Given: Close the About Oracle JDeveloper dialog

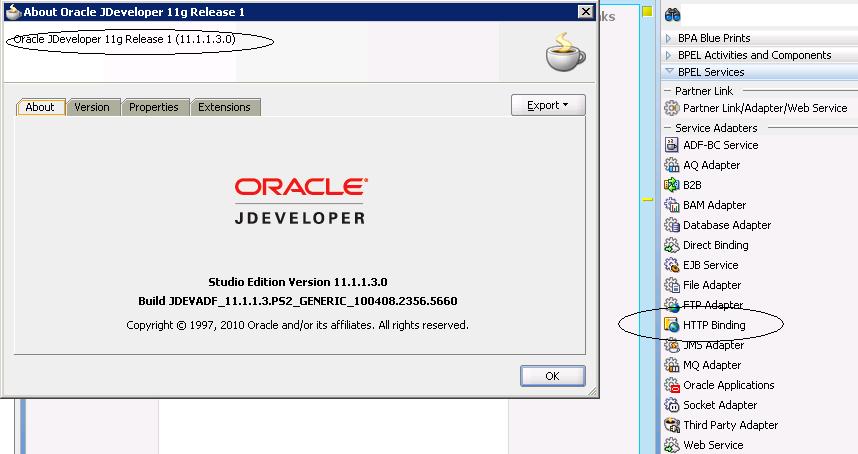Looking at the screenshot, I should click(x=585, y=11).
